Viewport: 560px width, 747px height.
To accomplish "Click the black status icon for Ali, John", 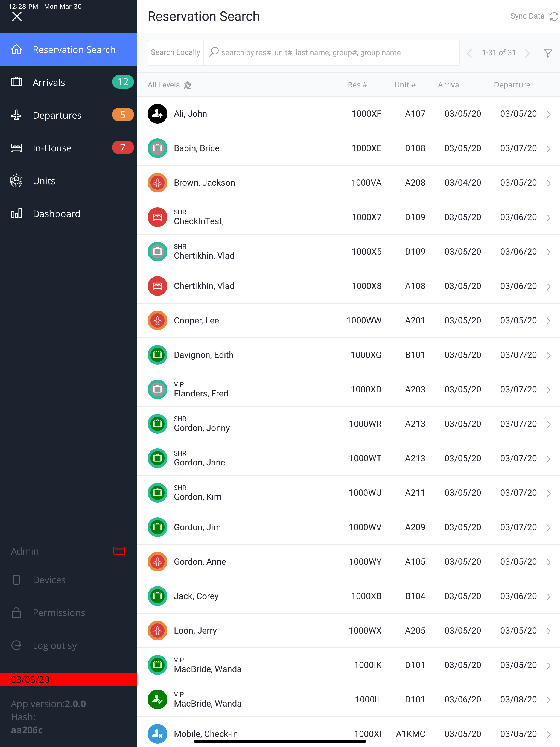I will (157, 113).
